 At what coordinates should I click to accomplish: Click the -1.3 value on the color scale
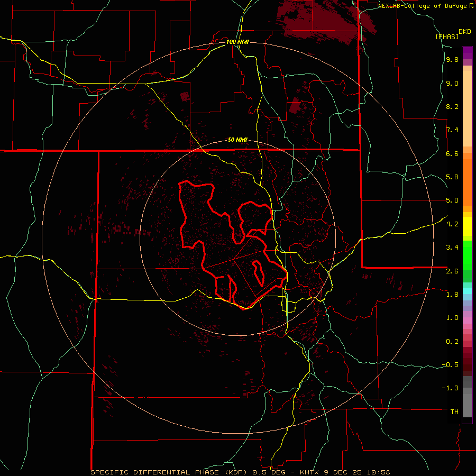point(450,388)
